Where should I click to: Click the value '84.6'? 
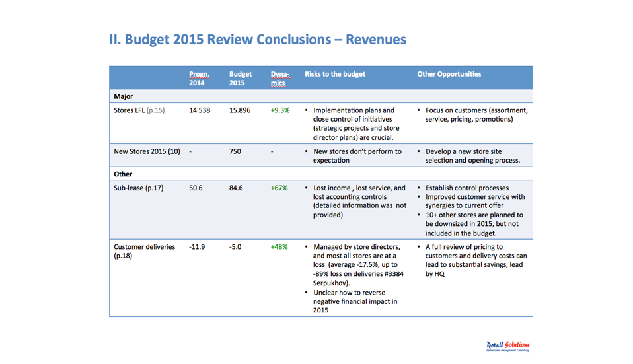(x=236, y=188)
